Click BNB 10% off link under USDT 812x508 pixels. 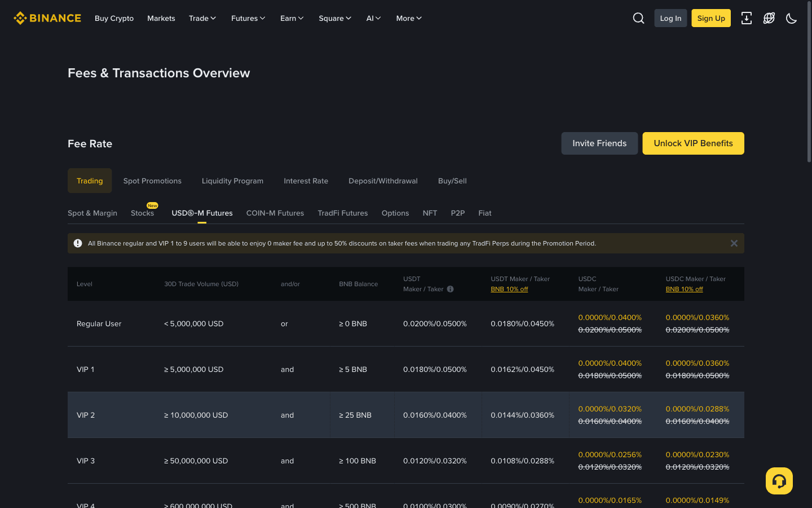pos(509,289)
